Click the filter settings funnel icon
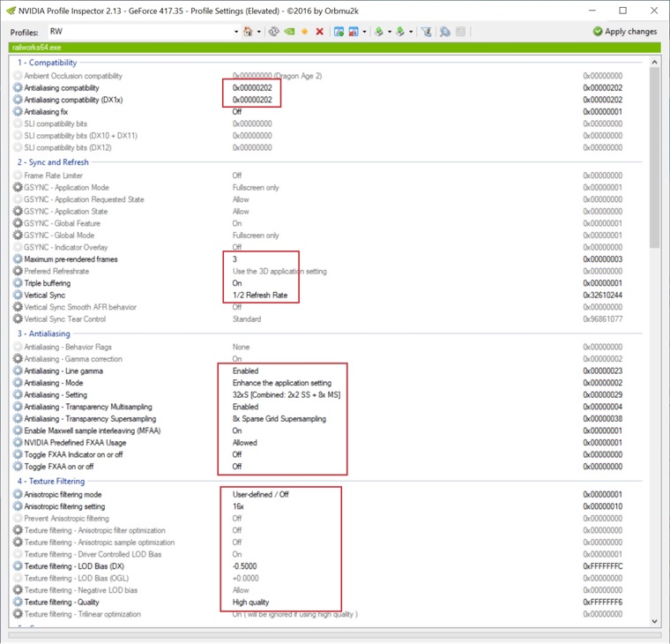The height and width of the screenshot is (644, 670). pyautogui.click(x=426, y=32)
